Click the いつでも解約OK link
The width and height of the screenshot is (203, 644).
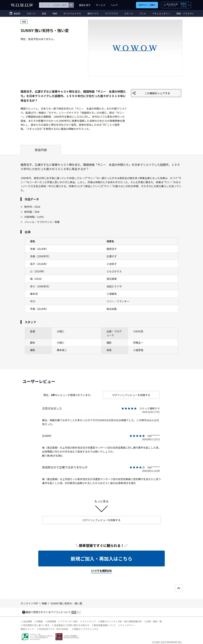coord(101,571)
